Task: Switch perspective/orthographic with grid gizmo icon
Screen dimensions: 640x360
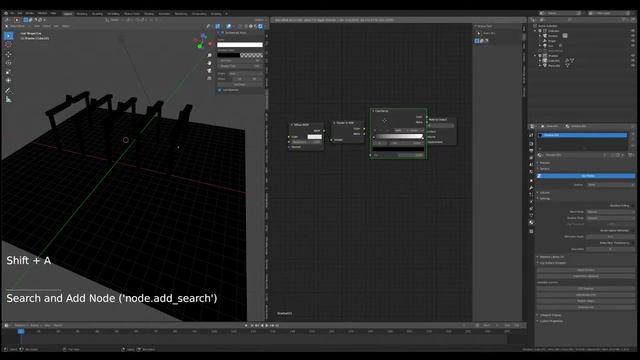Action: (x=209, y=78)
